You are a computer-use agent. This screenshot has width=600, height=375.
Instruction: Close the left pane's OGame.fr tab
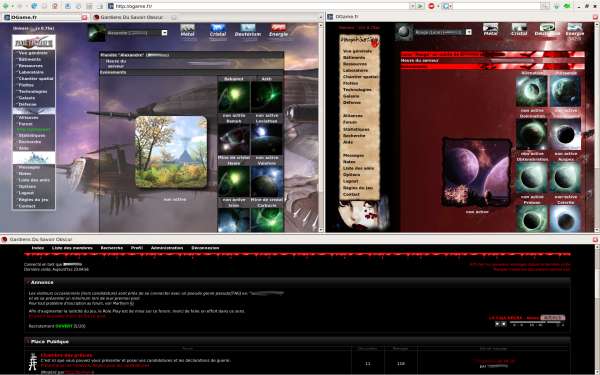[x=85, y=17]
